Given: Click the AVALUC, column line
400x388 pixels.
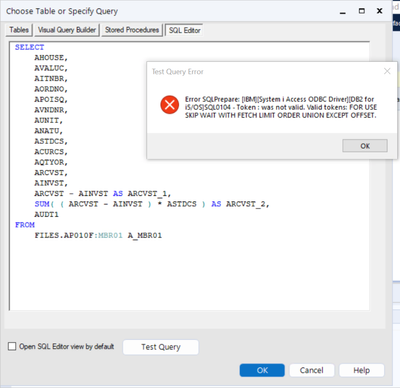Looking at the screenshot, I should [51, 68].
